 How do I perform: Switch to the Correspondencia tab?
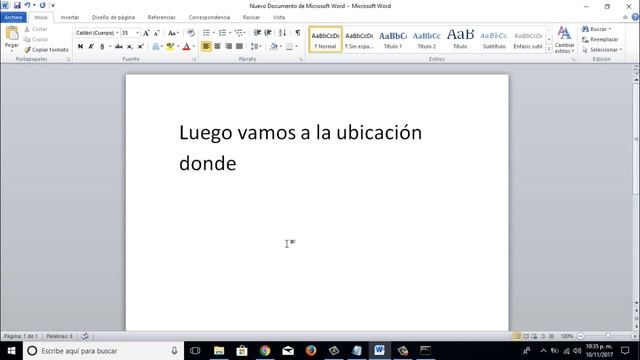pyautogui.click(x=209, y=18)
